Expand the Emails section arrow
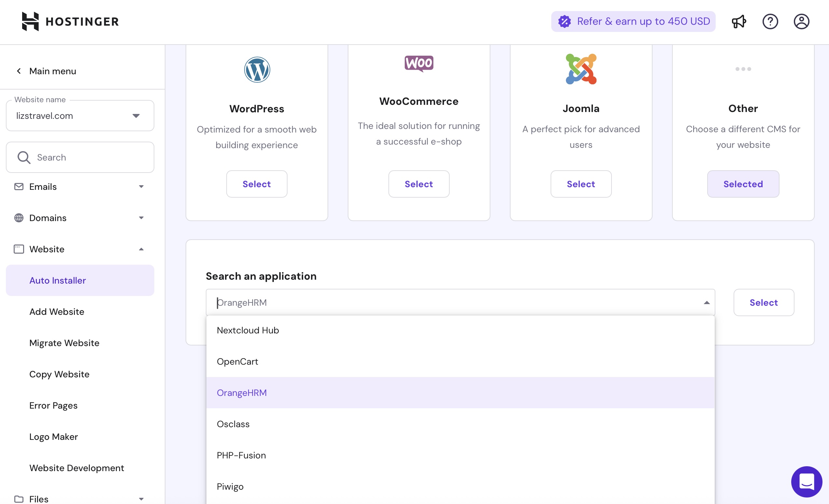Image resolution: width=829 pixels, height=504 pixels. click(141, 187)
